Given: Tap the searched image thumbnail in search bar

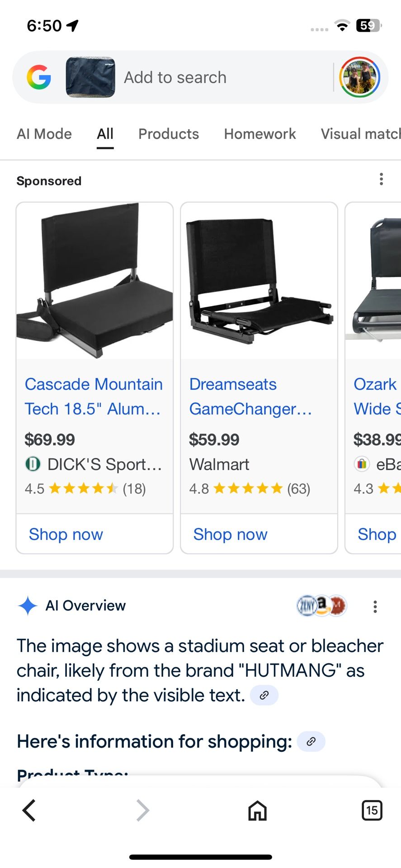Looking at the screenshot, I should [90, 77].
